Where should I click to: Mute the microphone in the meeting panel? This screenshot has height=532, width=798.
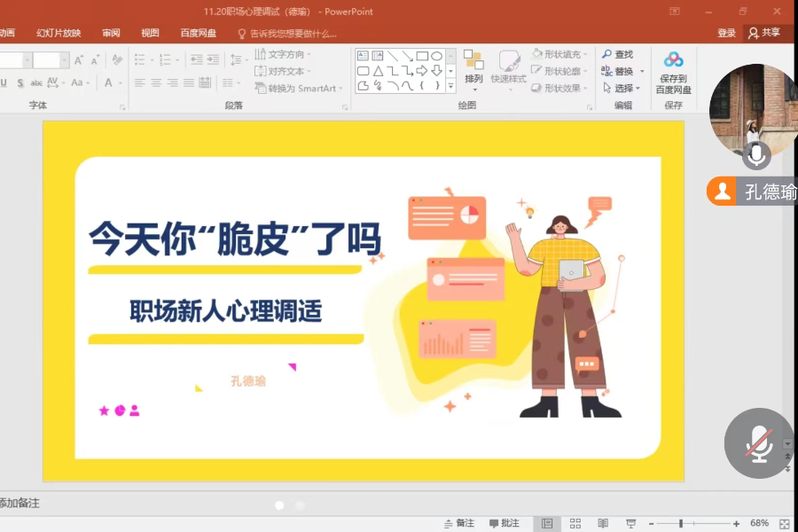[758, 443]
